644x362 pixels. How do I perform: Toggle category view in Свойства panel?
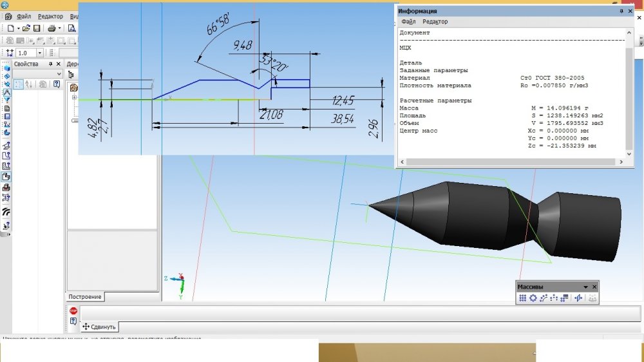click(x=18, y=84)
